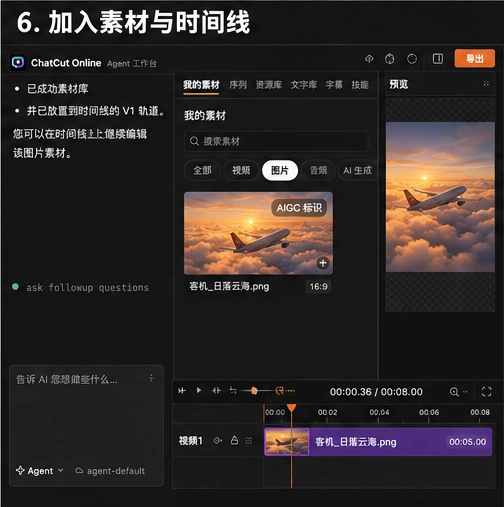
Task: Select the 视频 filter chip
Action: click(x=241, y=170)
